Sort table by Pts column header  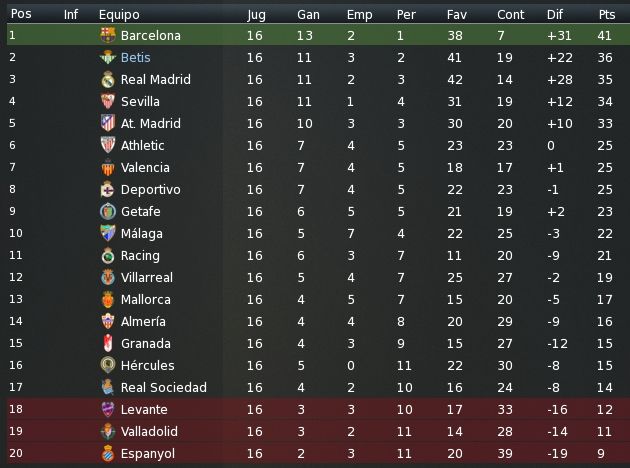pos(607,14)
